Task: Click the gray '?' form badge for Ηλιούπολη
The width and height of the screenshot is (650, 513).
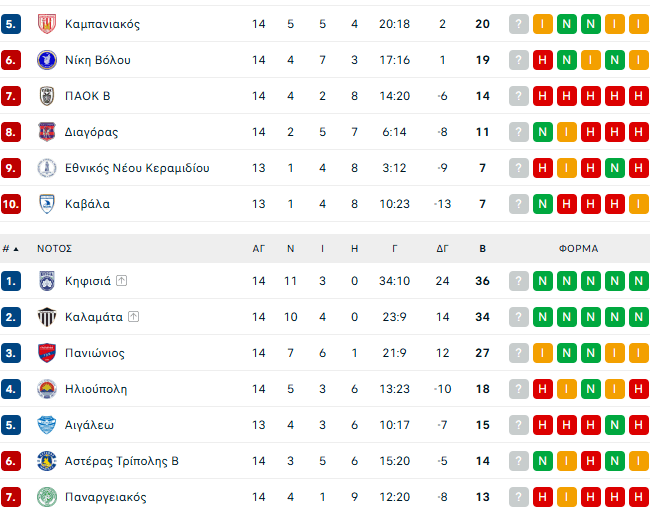Action: [518, 389]
